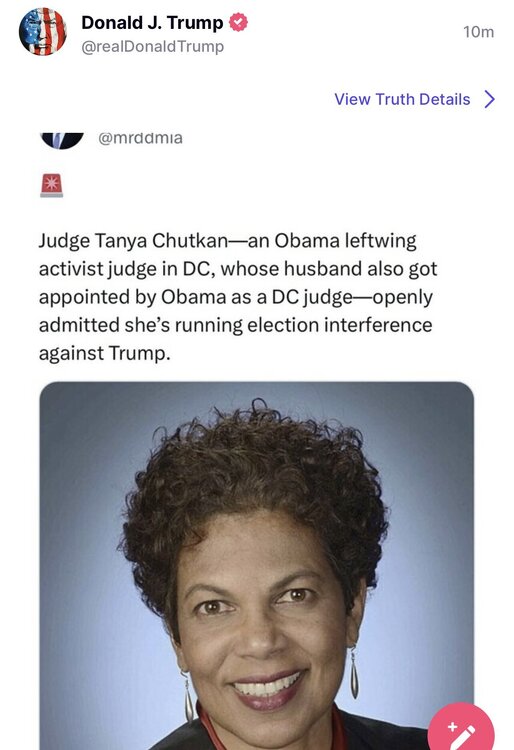Tap the Donald J. Trump display name
The image size is (514, 750).
coord(152,22)
